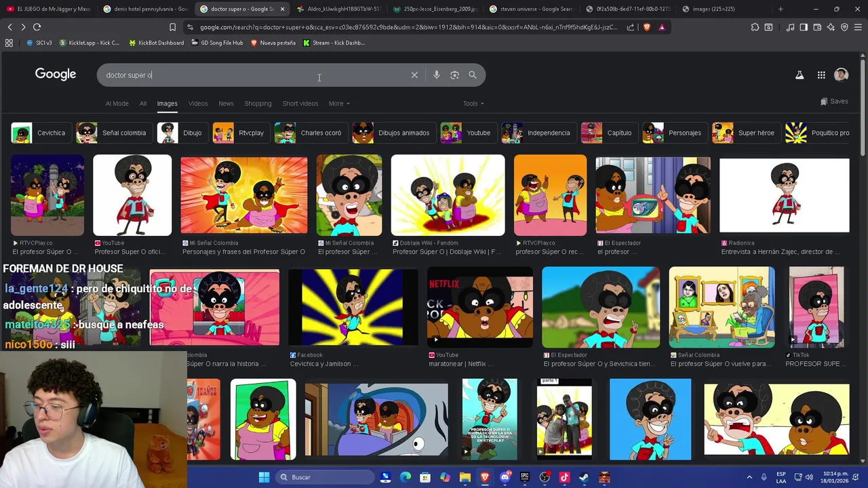
Task: Switch to the 'denis hotel pennsylvania' tab
Action: [144, 9]
